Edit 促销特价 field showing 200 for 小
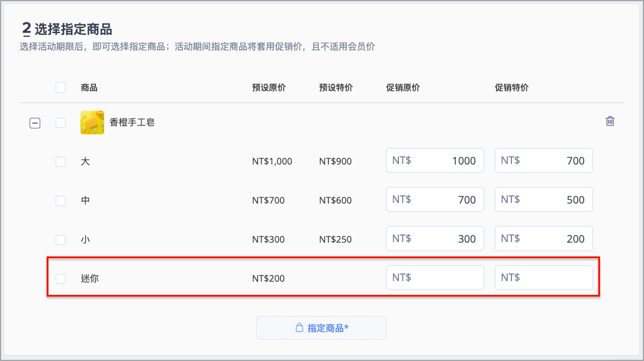This screenshot has width=644, height=361. point(543,238)
